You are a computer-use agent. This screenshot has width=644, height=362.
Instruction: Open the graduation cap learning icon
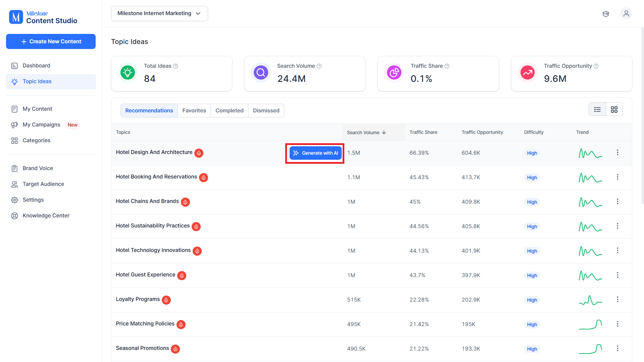pos(606,14)
